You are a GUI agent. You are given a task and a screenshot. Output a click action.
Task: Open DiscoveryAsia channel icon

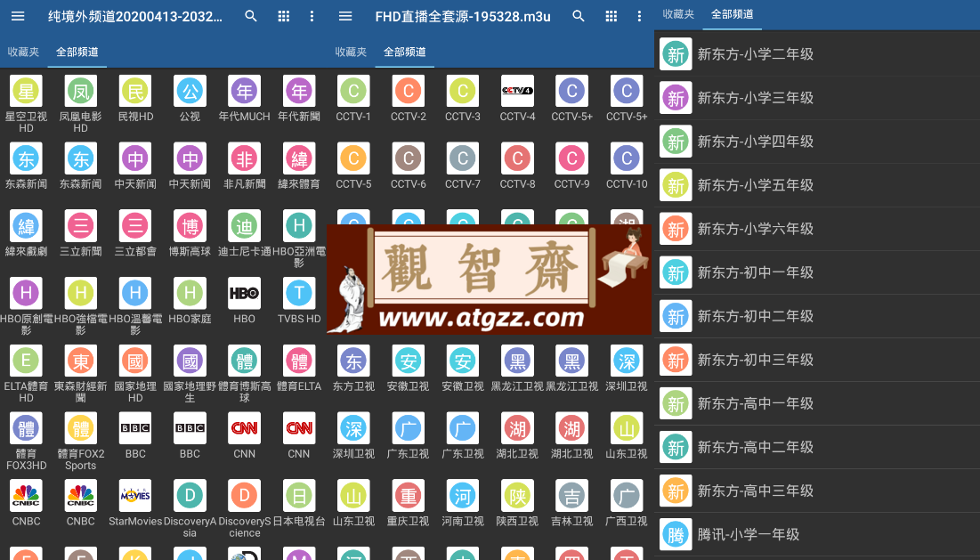tap(190, 496)
